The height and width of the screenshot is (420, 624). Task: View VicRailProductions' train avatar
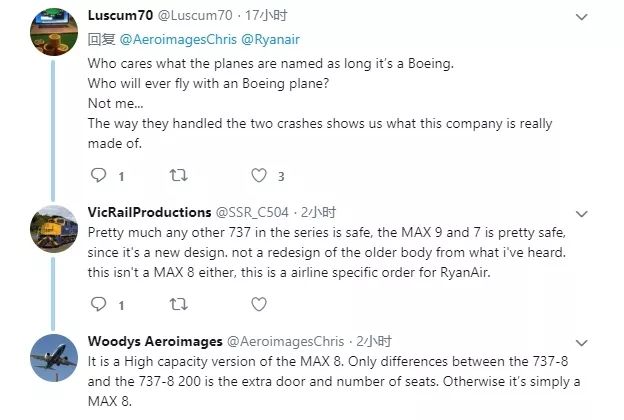[x=50, y=233]
